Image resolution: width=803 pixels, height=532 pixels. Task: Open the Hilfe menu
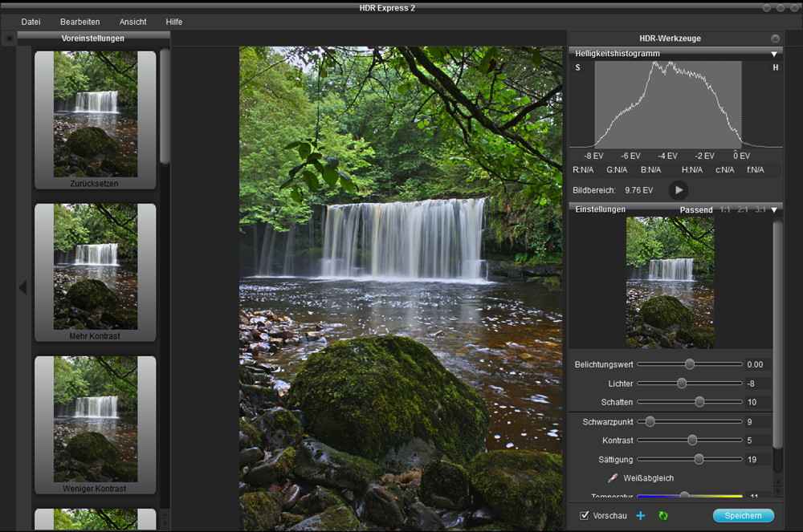pos(173,22)
